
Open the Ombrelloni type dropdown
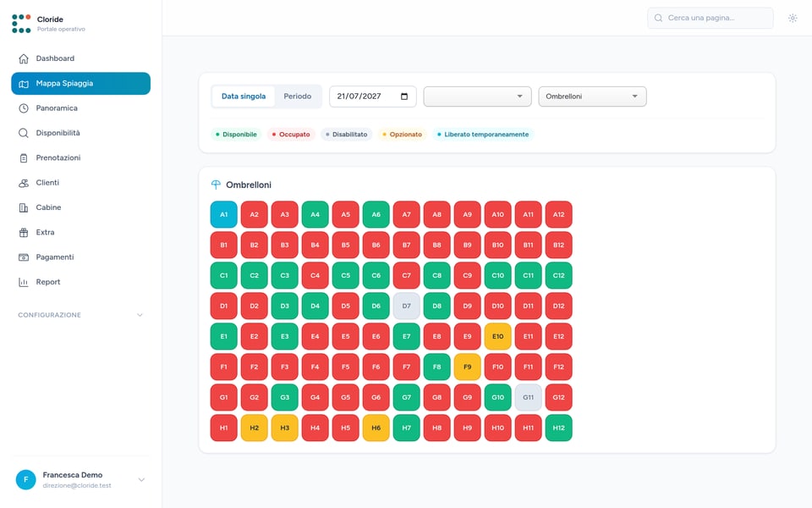(x=592, y=97)
